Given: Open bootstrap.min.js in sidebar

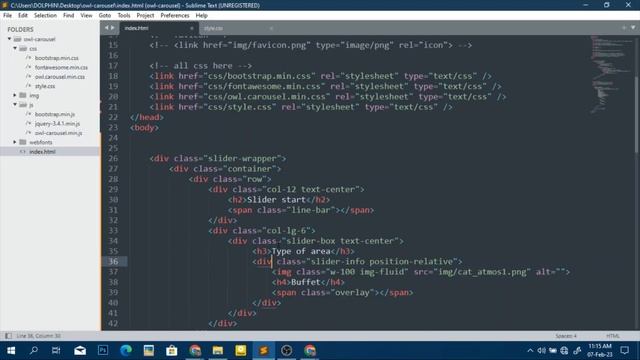Looking at the screenshot, I should tap(54, 114).
